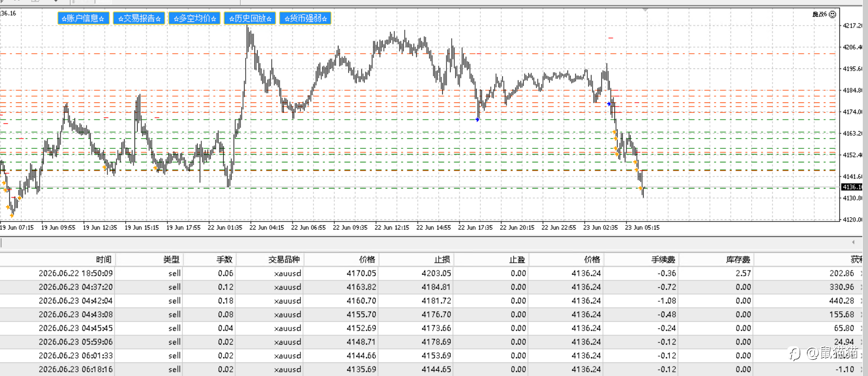The height and width of the screenshot is (376, 868).
Task: Click the current price label 4136 on the axis
Action: [x=852, y=187]
